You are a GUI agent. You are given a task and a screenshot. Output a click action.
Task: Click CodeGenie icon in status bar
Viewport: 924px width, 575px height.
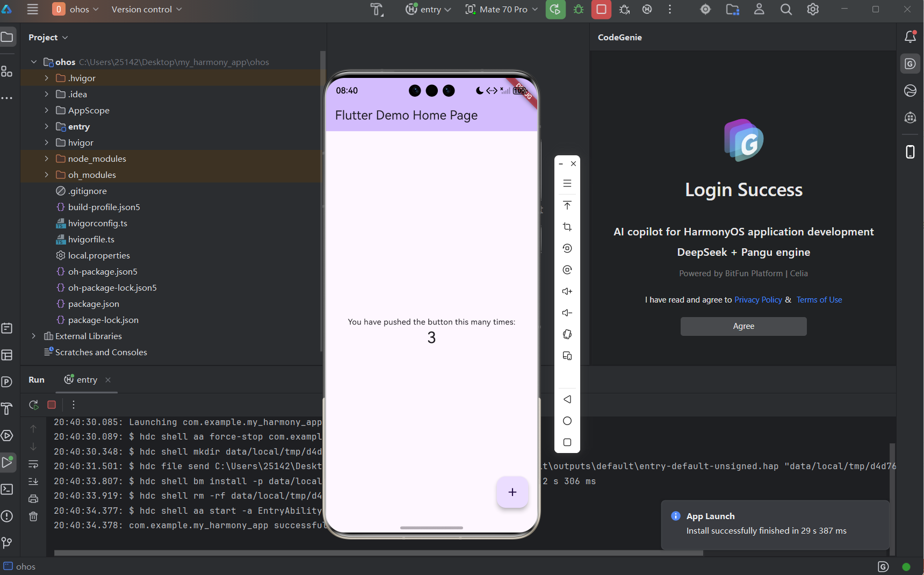click(883, 566)
